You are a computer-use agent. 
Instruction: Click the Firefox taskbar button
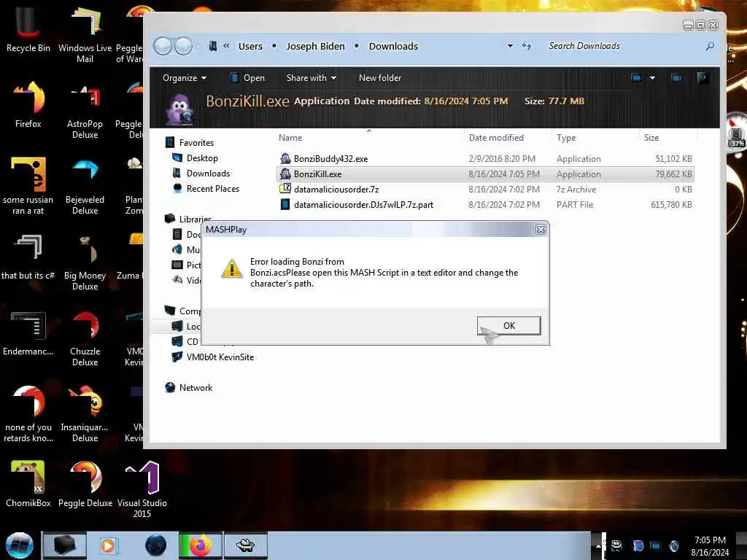tap(201, 545)
